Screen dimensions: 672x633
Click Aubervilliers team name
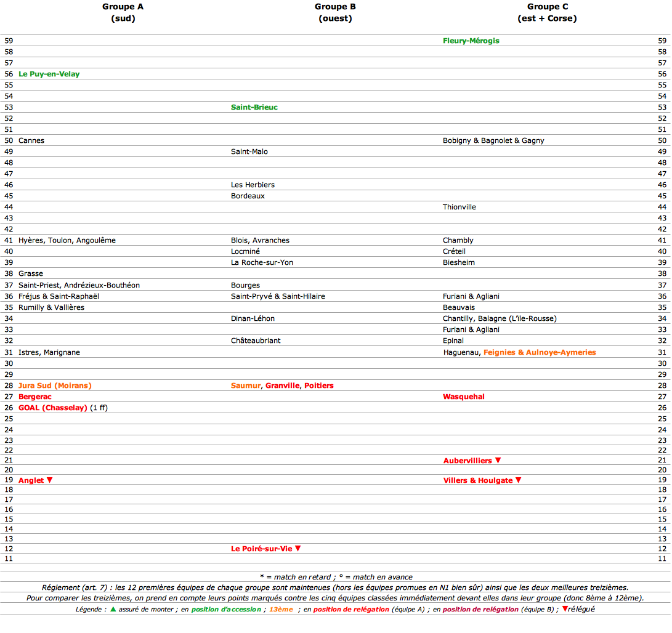[468, 461]
